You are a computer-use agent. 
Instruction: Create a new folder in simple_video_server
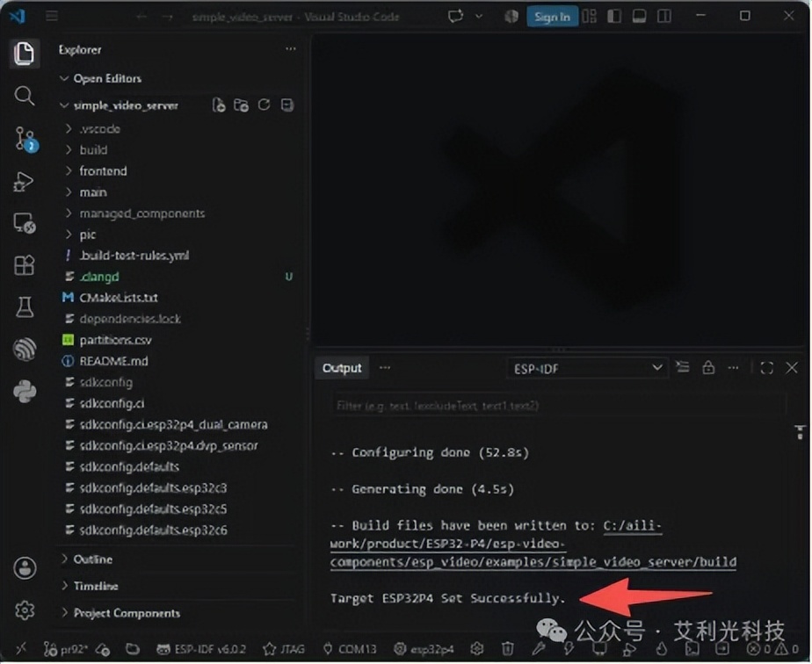point(242,105)
